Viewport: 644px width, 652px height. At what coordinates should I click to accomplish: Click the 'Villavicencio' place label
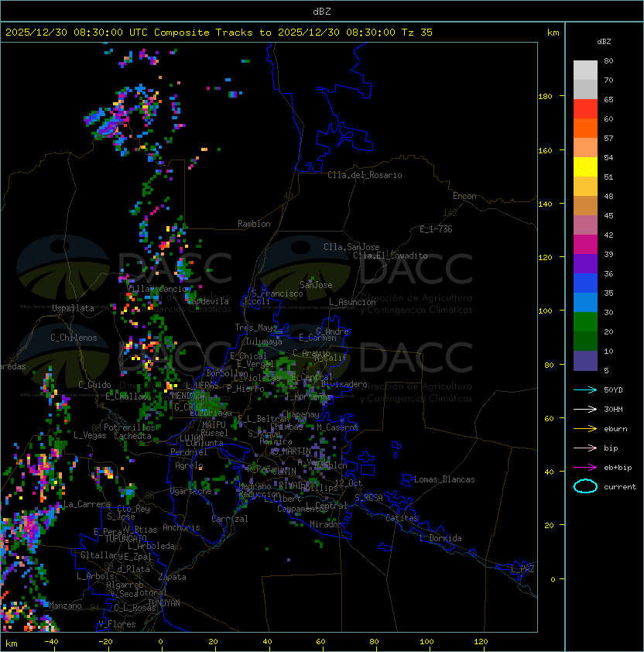157,289
